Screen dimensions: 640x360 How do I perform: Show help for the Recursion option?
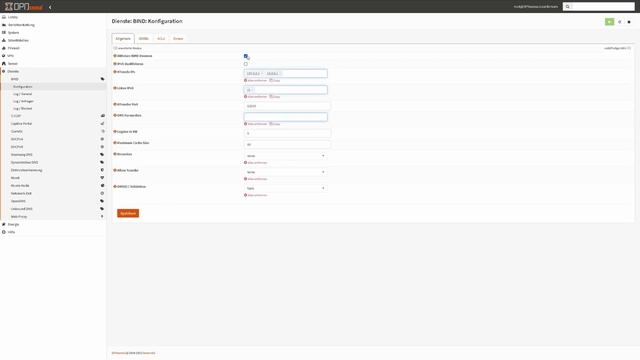(x=115, y=154)
